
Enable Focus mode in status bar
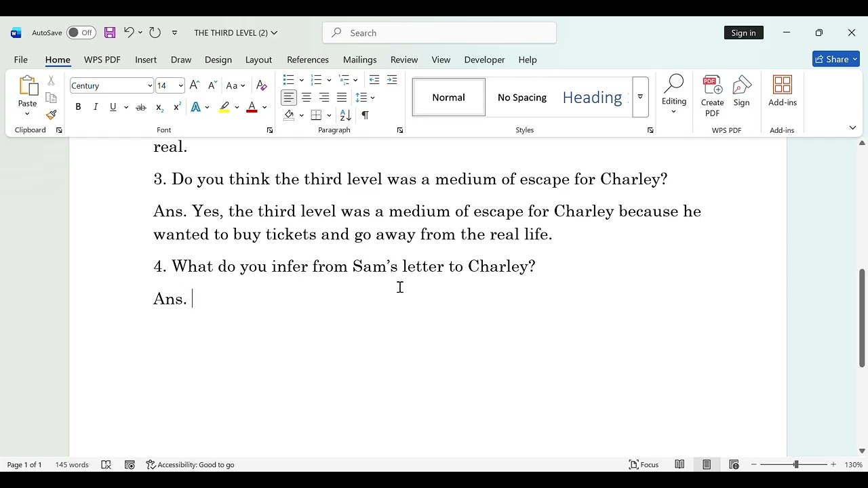(644, 464)
